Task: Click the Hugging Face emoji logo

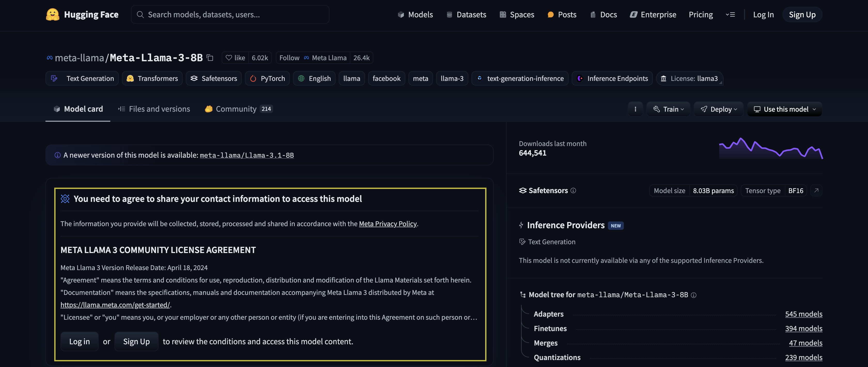Action: pyautogui.click(x=52, y=14)
